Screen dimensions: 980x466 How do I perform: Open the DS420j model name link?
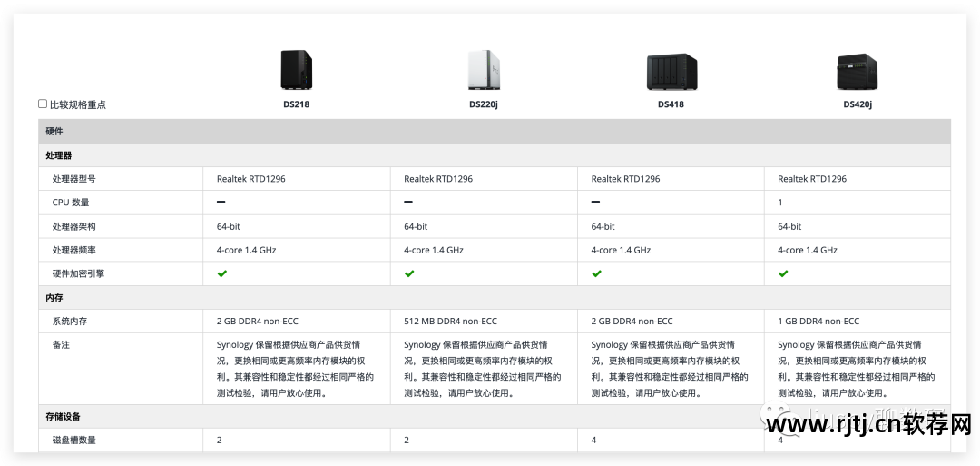(x=857, y=104)
